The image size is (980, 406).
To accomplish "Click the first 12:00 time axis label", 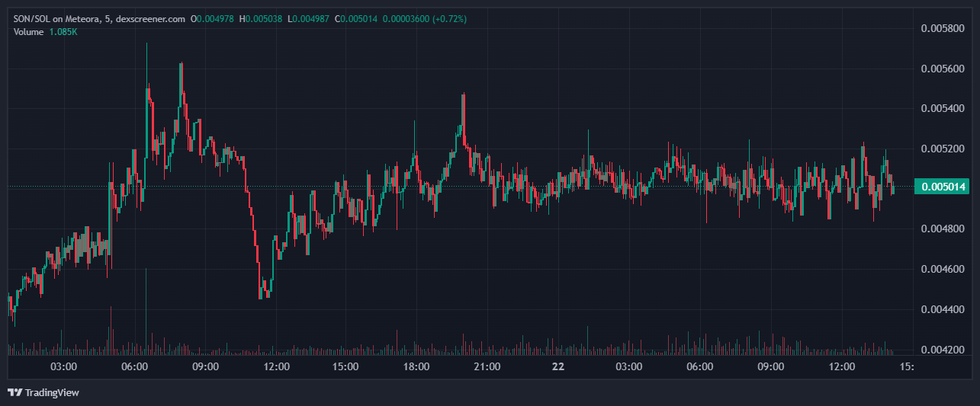I will 275,366.
